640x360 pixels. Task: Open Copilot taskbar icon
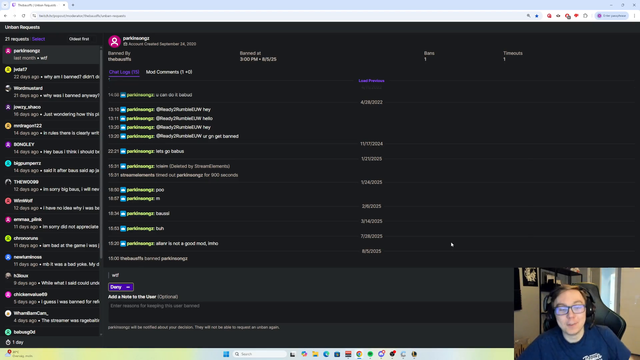tap(304, 354)
